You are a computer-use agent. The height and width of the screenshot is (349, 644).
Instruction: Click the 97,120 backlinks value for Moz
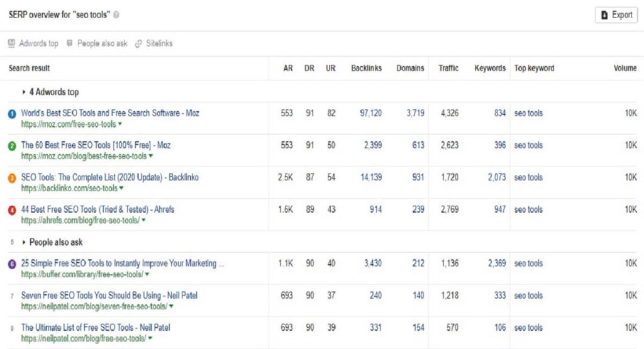370,113
